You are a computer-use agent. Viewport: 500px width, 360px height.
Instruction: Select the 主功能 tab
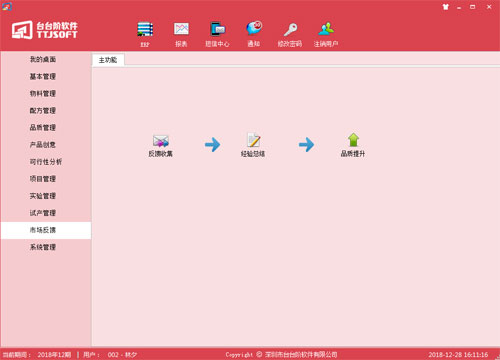[108, 60]
